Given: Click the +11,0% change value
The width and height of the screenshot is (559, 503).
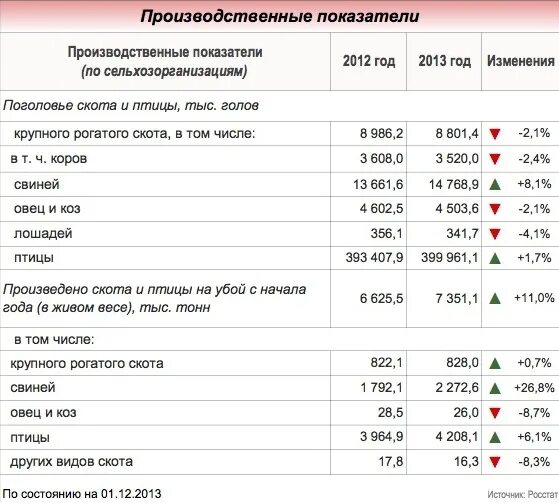Looking at the screenshot, I should click(x=534, y=298).
